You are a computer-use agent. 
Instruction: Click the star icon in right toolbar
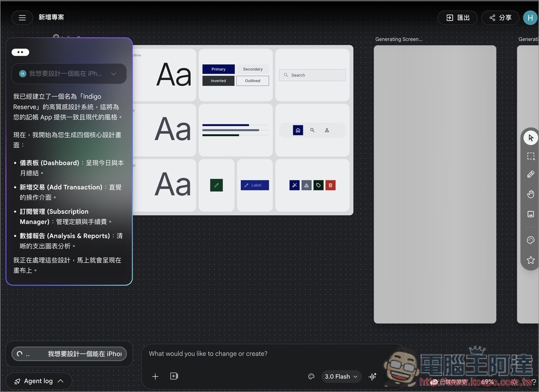[x=530, y=260]
